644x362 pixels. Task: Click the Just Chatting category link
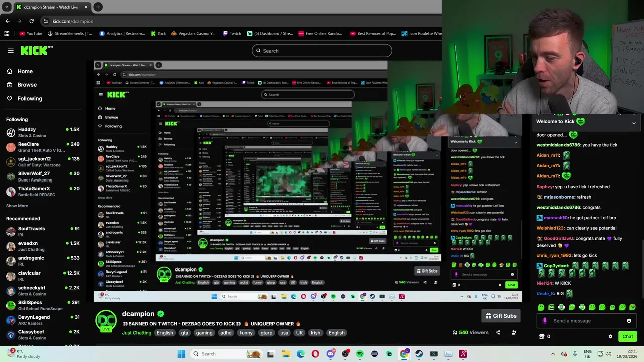point(137,333)
